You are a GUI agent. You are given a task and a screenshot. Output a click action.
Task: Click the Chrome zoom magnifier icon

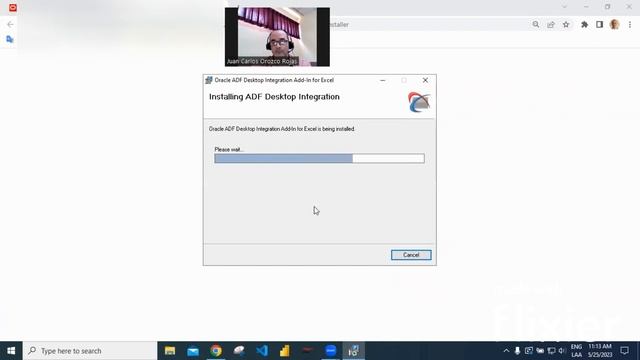[536, 24]
